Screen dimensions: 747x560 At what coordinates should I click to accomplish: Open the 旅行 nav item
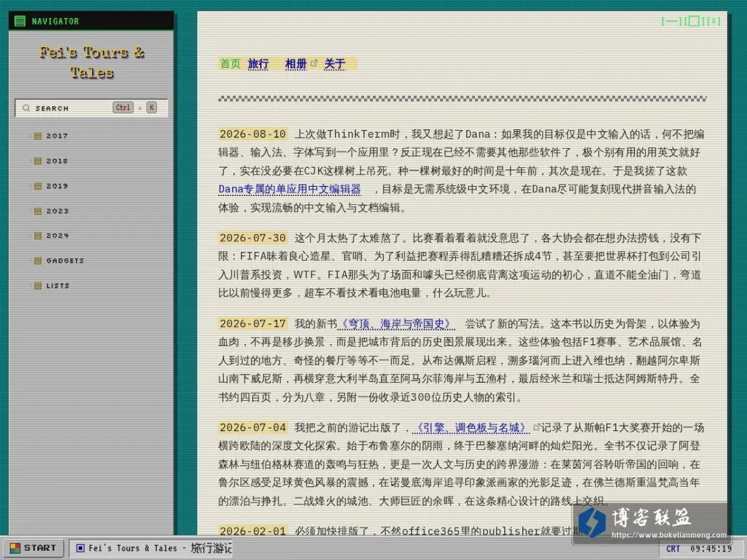[258, 63]
